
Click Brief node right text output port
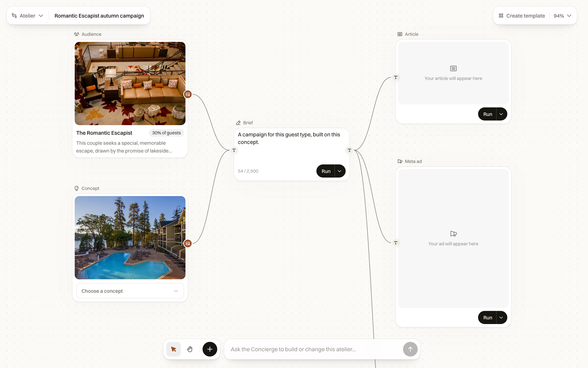point(349,150)
